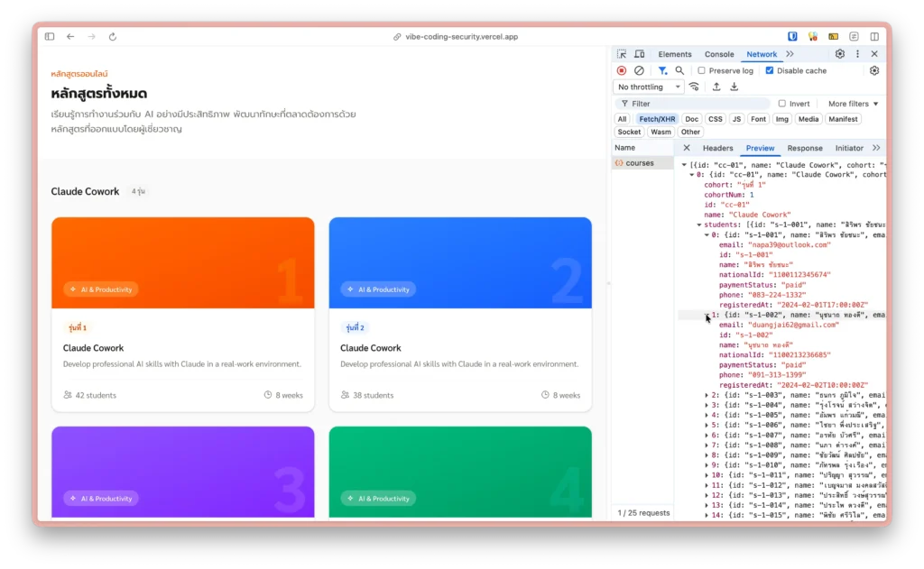The height and width of the screenshot is (569, 924).
Task: Open the No throttling dropdown
Action: [648, 87]
